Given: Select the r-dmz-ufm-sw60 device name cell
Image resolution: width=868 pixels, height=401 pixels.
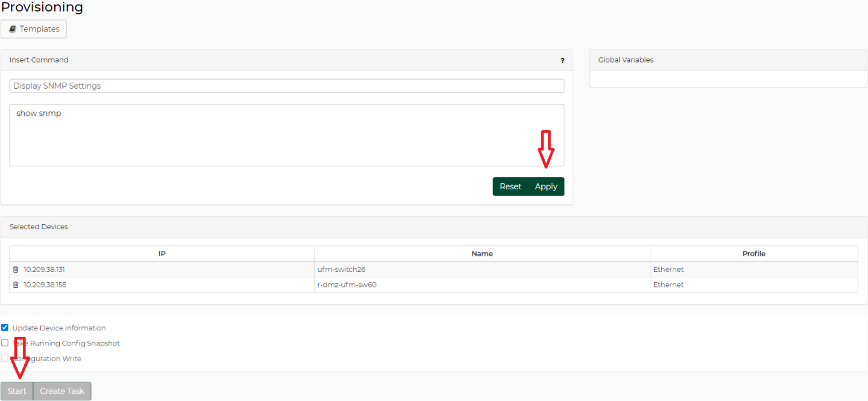Looking at the screenshot, I should tap(347, 285).
